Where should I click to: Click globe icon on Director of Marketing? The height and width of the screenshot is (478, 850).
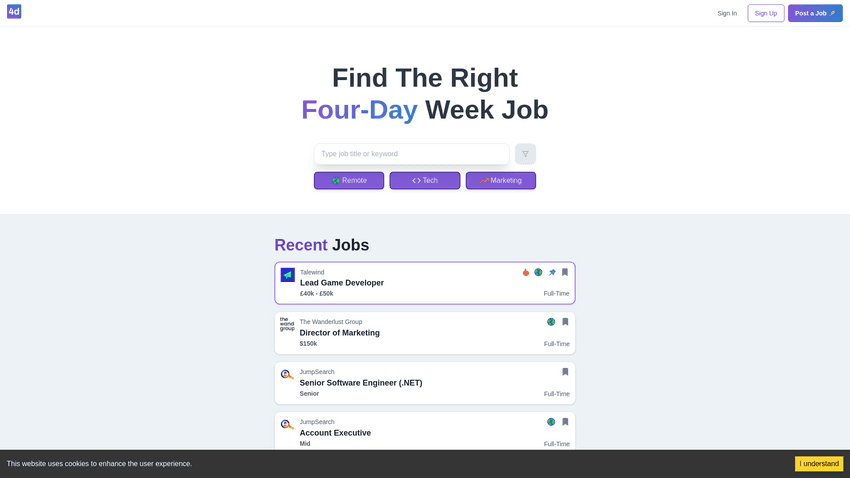click(551, 322)
